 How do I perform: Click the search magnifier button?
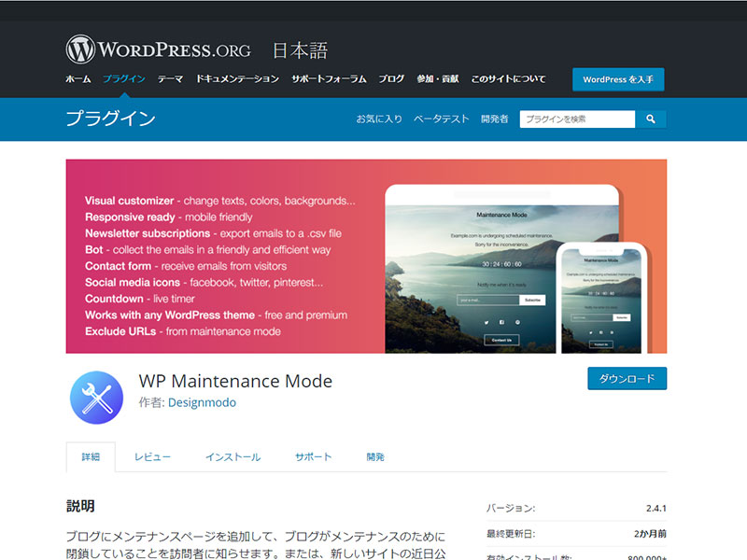tap(650, 119)
